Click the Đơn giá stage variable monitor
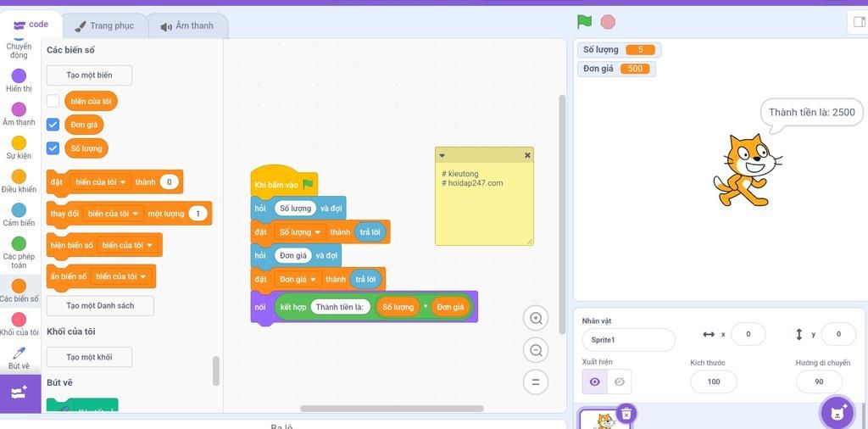 coord(616,70)
